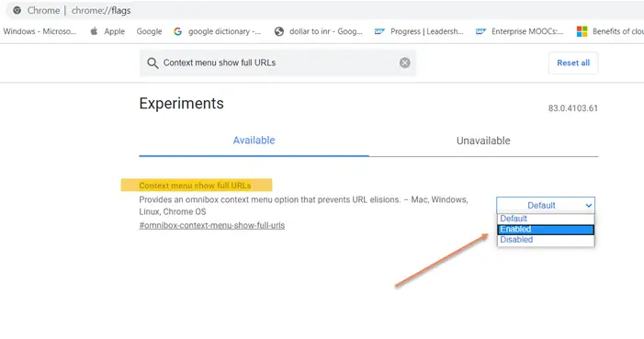Viewport: 644px width, 339px height.
Task: Clear the flags search box
Action: pos(404,62)
